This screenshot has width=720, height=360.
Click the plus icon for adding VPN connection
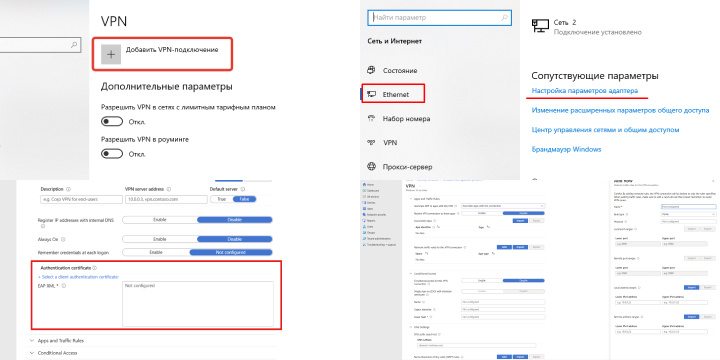pyautogui.click(x=111, y=55)
